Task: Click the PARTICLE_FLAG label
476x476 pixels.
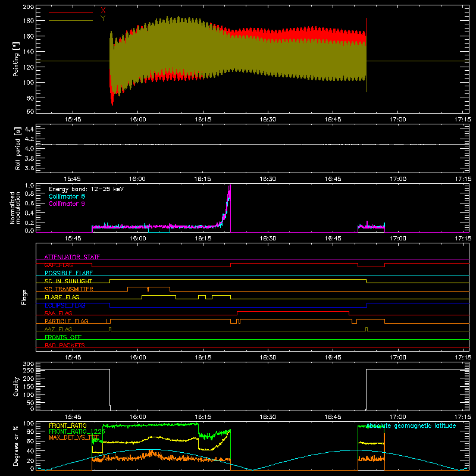Action: click(x=67, y=321)
